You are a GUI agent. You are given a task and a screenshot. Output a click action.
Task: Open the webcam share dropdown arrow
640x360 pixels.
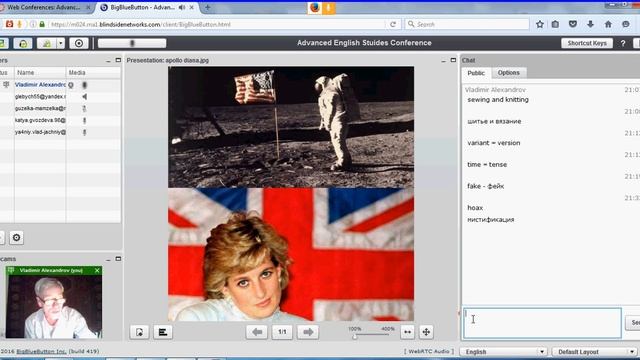click(61, 43)
